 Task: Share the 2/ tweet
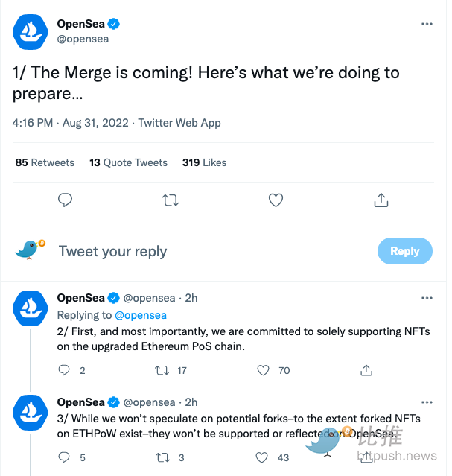coord(366,370)
